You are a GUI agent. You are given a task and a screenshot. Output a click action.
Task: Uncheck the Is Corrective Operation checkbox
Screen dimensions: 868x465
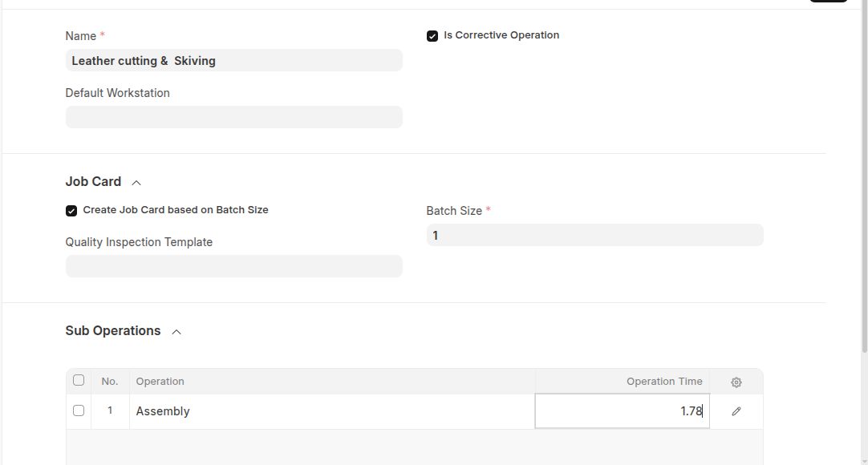[432, 36]
